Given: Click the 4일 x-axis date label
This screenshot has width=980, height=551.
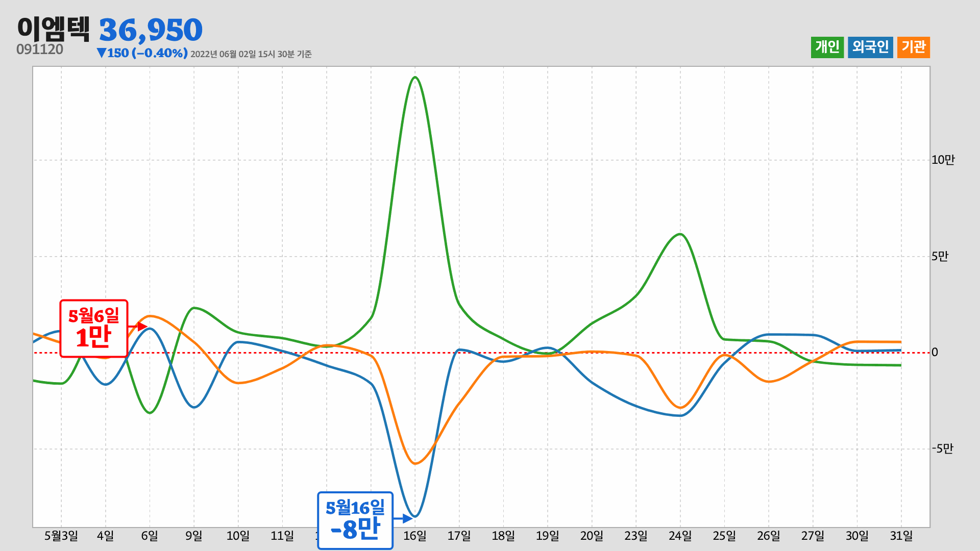Looking at the screenshot, I should (x=106, y=536).
